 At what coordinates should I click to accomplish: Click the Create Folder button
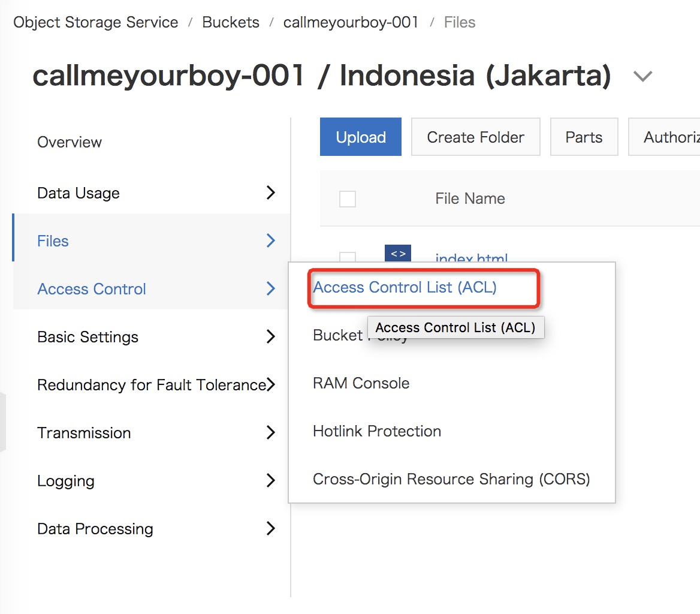(x=475, y=137)
